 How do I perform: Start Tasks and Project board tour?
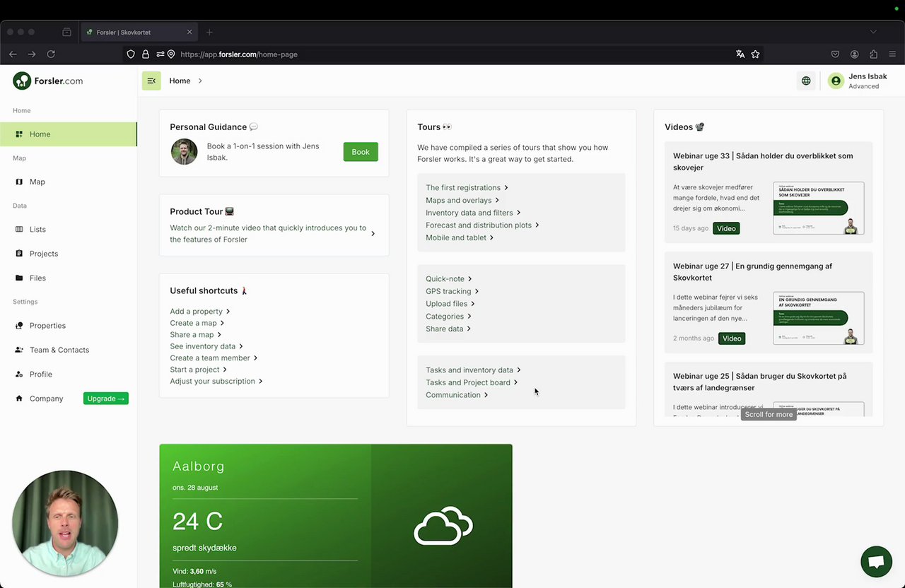(472, 382)
